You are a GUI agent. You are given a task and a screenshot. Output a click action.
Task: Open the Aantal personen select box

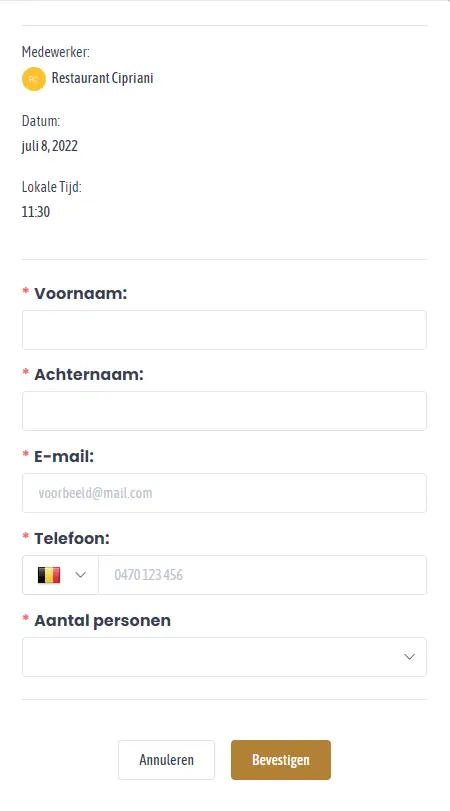(224, 657)
